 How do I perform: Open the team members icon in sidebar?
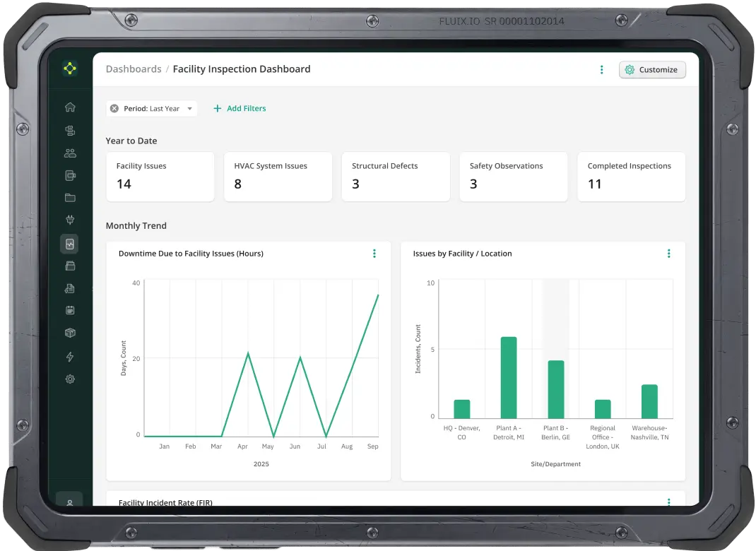tap(70, 153)
